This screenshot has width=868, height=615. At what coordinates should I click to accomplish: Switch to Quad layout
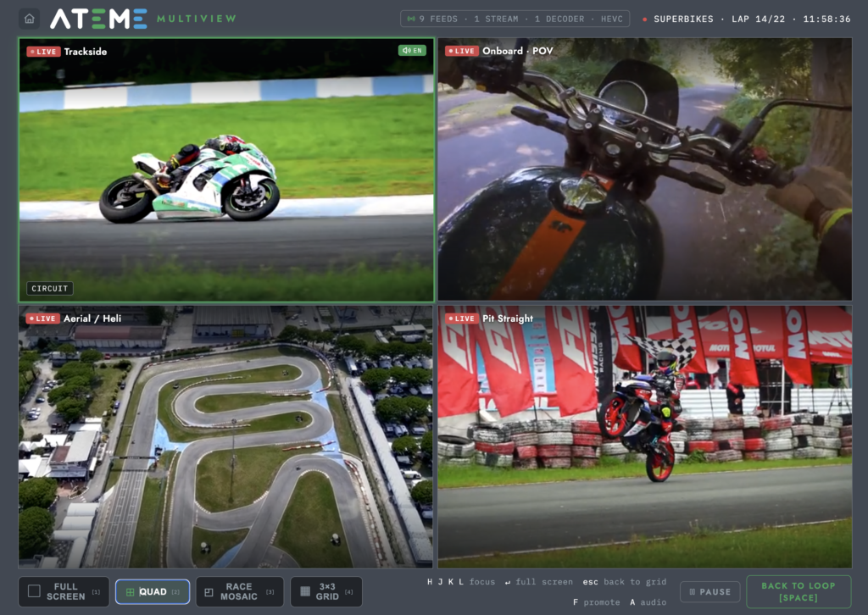[153, 592]
